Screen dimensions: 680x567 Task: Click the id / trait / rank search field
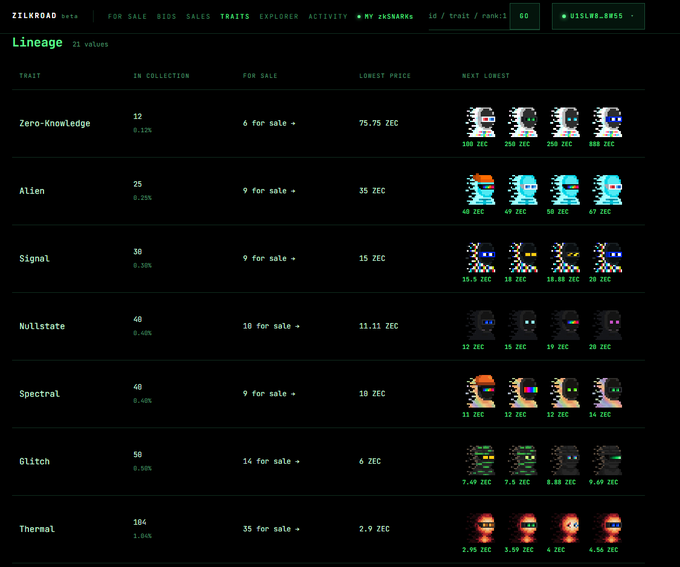point(468,16)
